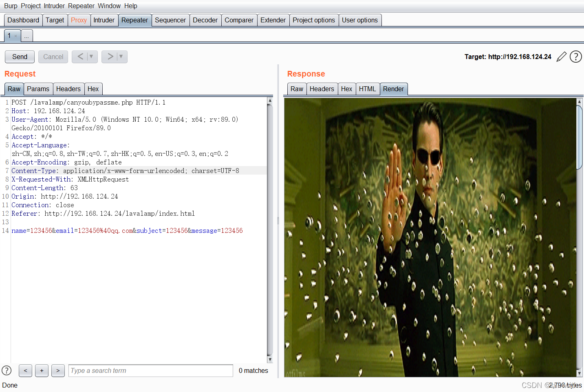The width and height of the screenshot is (584, 392).
Task: Switch to the Dashboard tab
Action: click(x=23, y=20)
